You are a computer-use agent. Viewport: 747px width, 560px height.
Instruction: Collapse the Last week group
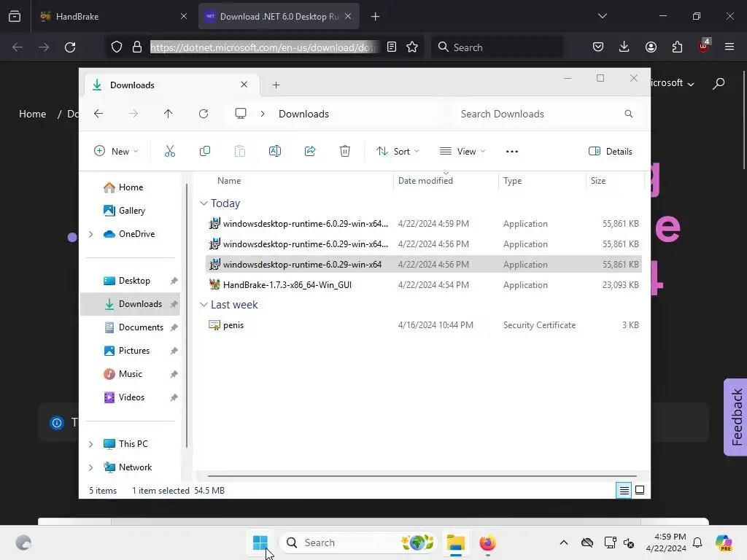pyautogui.click(x=204, y=305)
